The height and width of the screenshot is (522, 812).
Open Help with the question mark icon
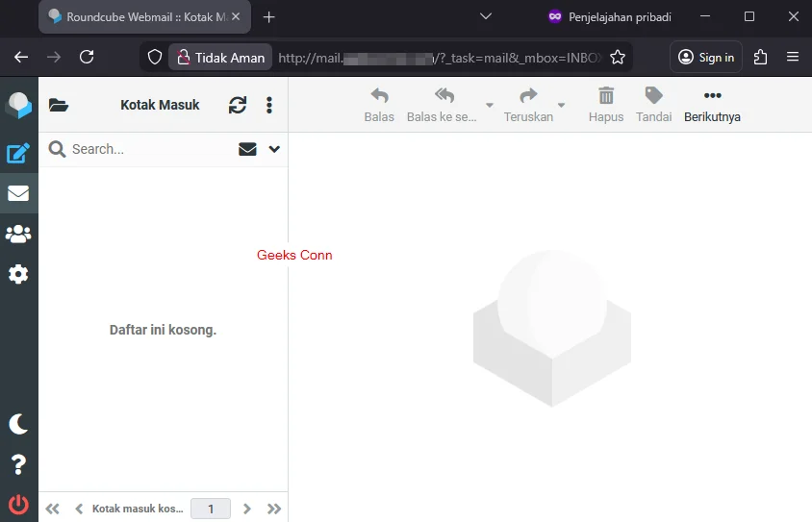click(x=18, y=464)
